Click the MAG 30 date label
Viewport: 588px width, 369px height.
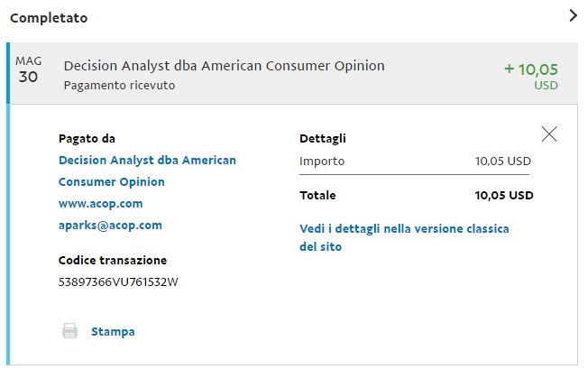click(x=29, y=69)
